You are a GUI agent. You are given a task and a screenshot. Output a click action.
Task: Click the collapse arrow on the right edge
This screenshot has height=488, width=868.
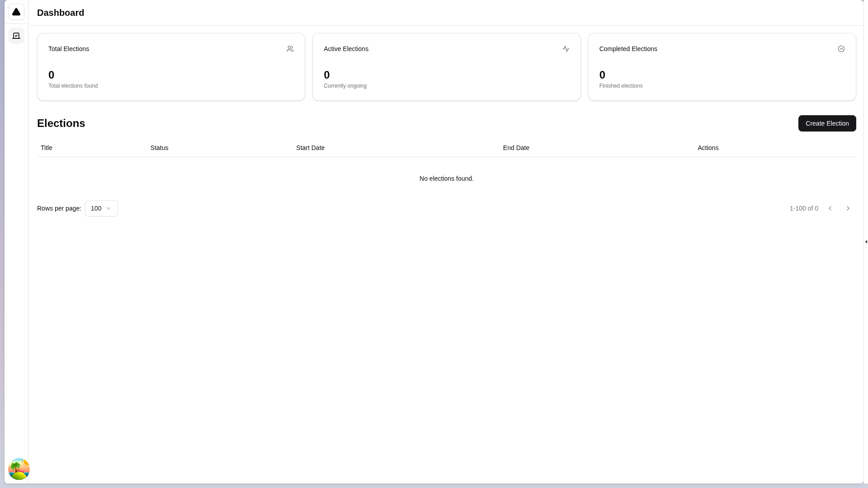865,242
